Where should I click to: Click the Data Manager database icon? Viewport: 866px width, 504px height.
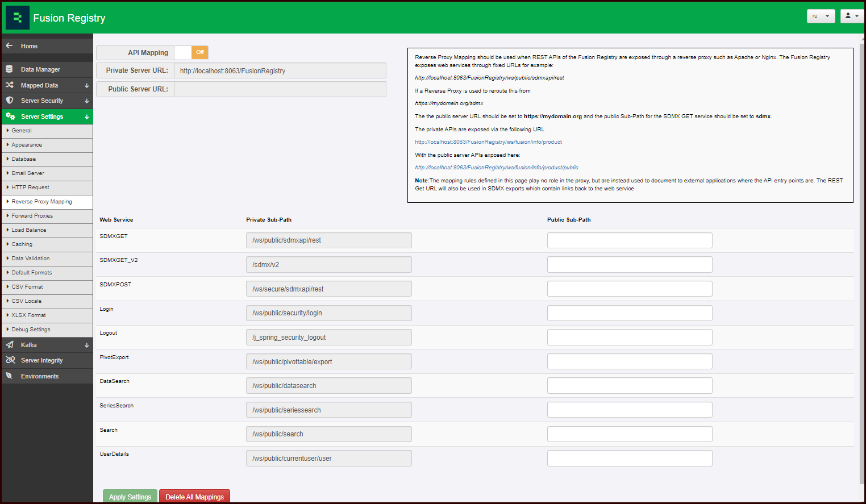9,69
